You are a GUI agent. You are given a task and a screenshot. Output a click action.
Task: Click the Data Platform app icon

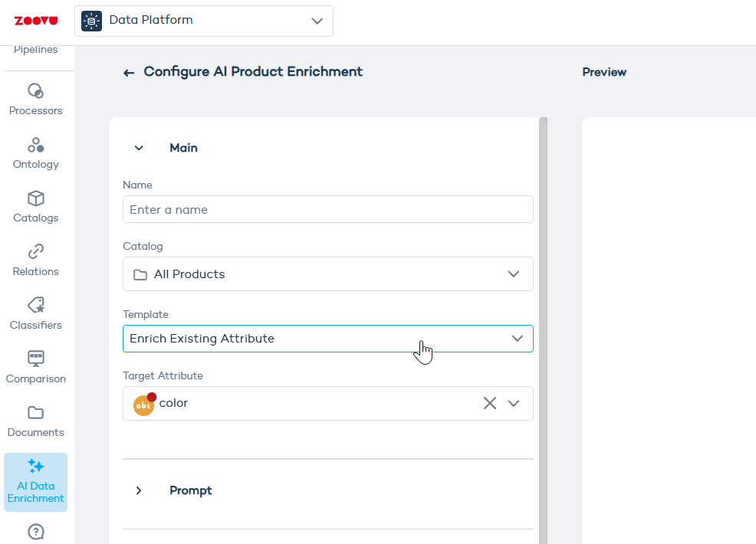coord(91,21)
